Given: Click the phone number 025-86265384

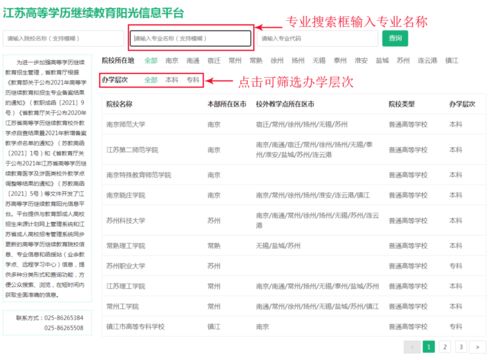Looking at the screenshot, I should click(63, 317).
